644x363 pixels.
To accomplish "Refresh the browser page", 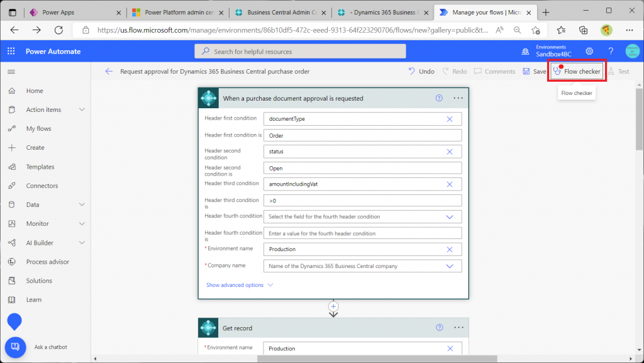I will click(x=58, y=30).
